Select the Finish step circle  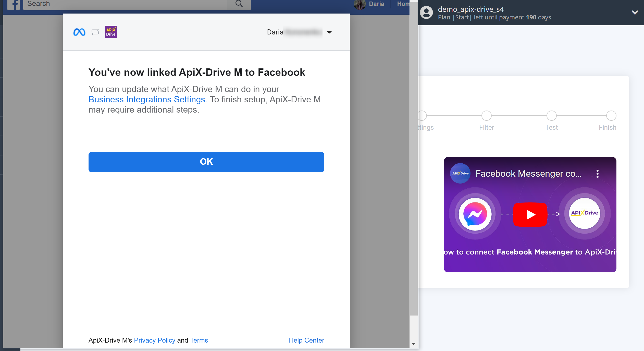[611, 116]
